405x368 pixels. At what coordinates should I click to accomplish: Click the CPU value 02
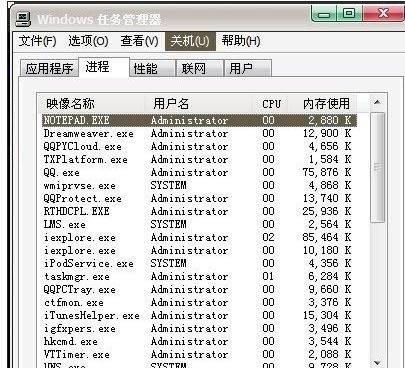click(x=268, y=237)
